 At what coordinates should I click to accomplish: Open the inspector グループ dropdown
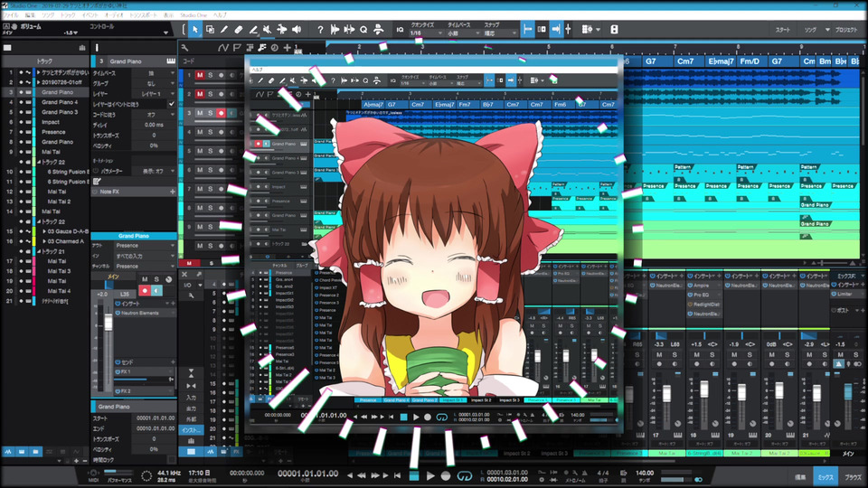(x=154, y=83)
